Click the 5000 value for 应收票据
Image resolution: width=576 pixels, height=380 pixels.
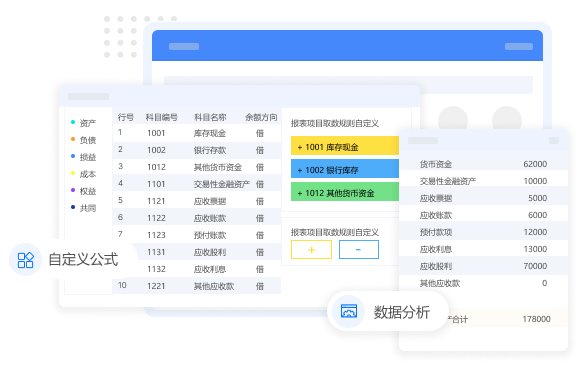[538, 198]
